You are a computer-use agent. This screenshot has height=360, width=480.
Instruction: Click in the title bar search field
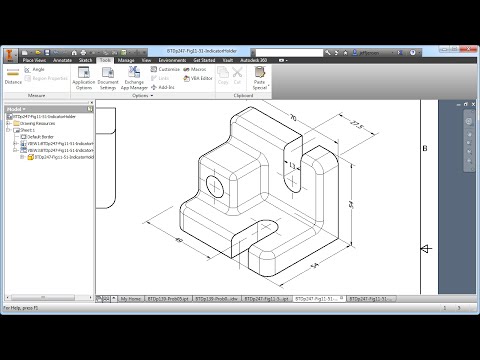pyautogui.click(x=289, y=53)
